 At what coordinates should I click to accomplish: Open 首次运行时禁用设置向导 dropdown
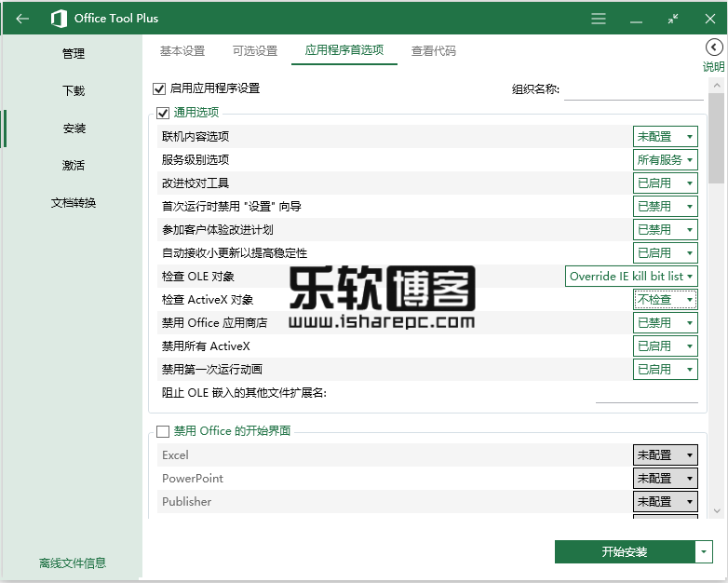click(666, 206)
